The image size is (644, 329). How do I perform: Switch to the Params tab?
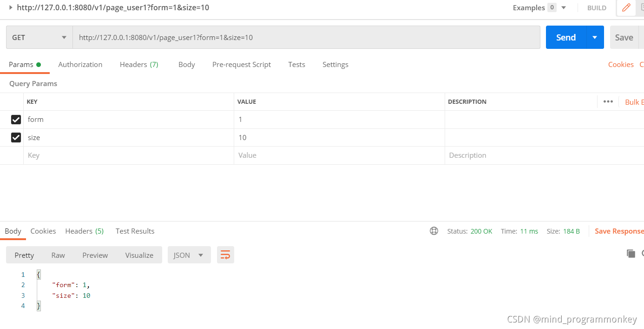[x=25, y=65]
